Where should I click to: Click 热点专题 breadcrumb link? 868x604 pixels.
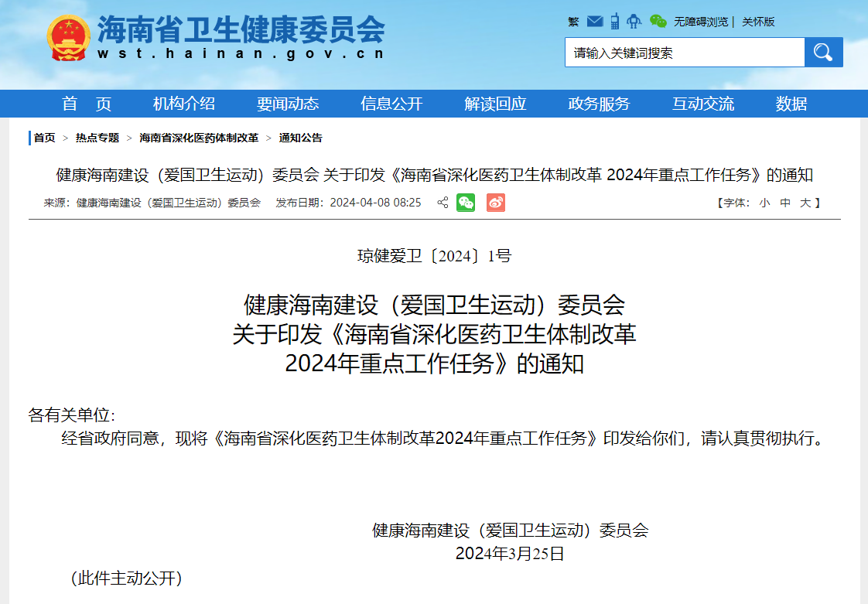(x=97, y=138)
